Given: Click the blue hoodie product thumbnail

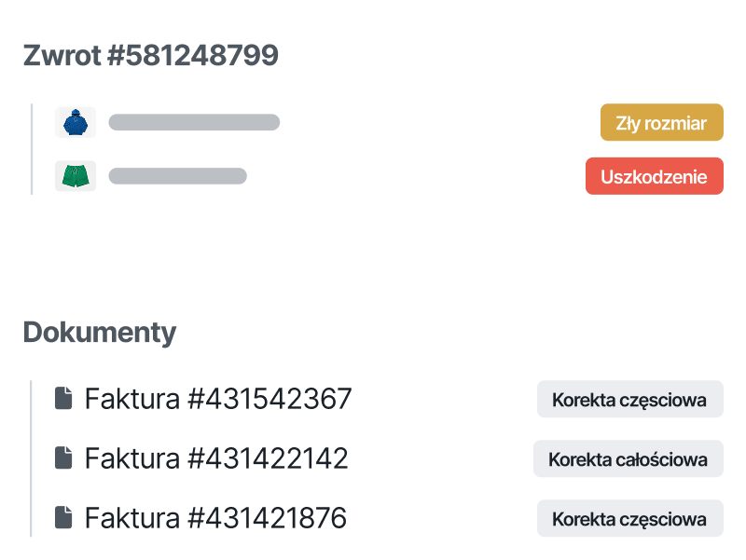Looking at the screenshot, I should (76, 122).
